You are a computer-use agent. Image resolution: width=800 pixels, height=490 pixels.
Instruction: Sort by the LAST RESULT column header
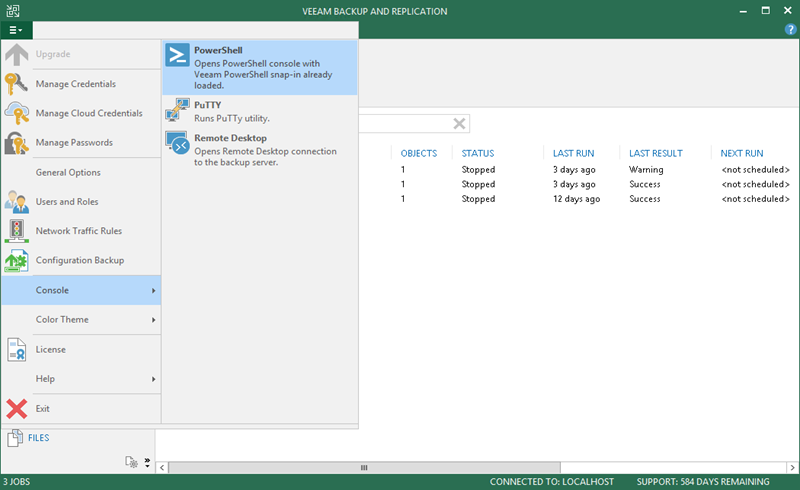pyautogui.click(x=656, y=153)
